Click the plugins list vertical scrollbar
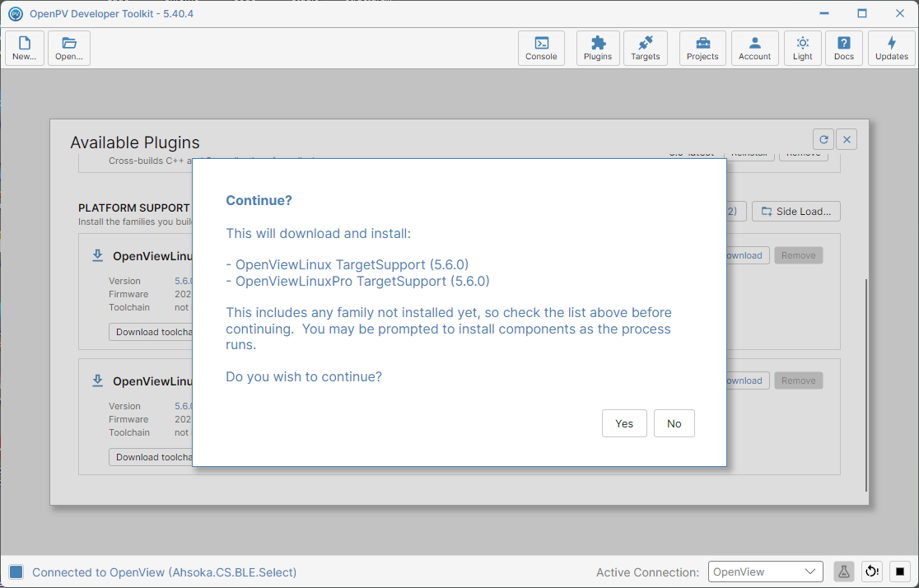The height and width of the screenshot is (588, 919). click(x=866, y=385)
